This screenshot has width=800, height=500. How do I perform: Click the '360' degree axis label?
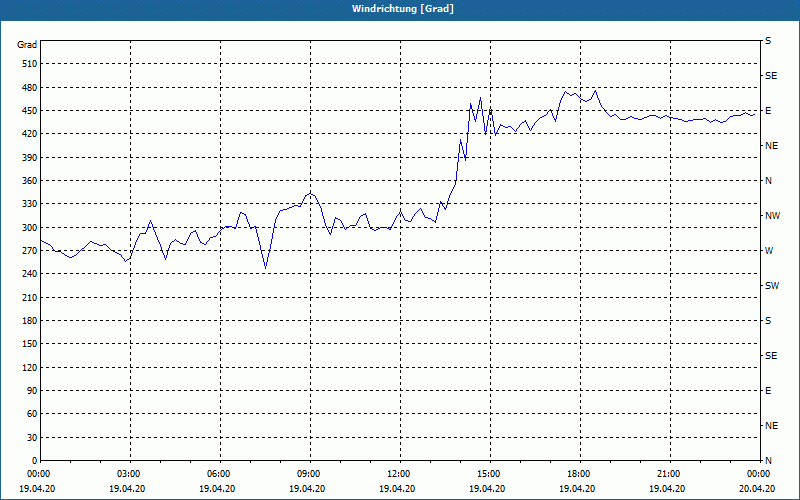[30, 181]
